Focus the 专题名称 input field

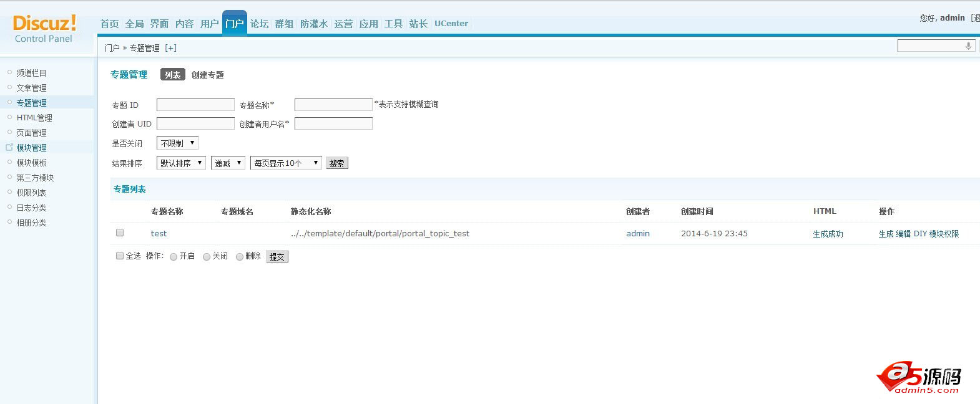(x=333, y=105)
